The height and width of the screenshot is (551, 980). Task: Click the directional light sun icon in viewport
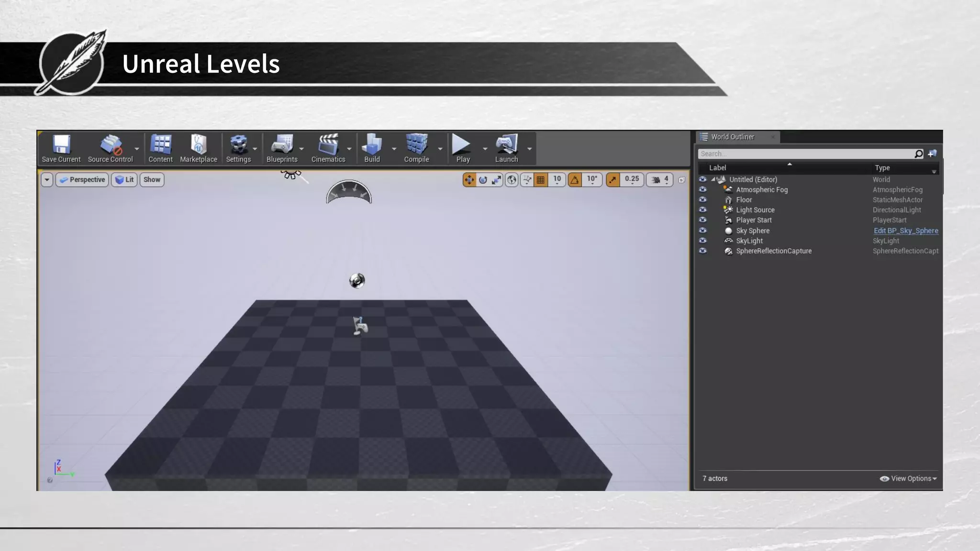[x=292, y=175]
